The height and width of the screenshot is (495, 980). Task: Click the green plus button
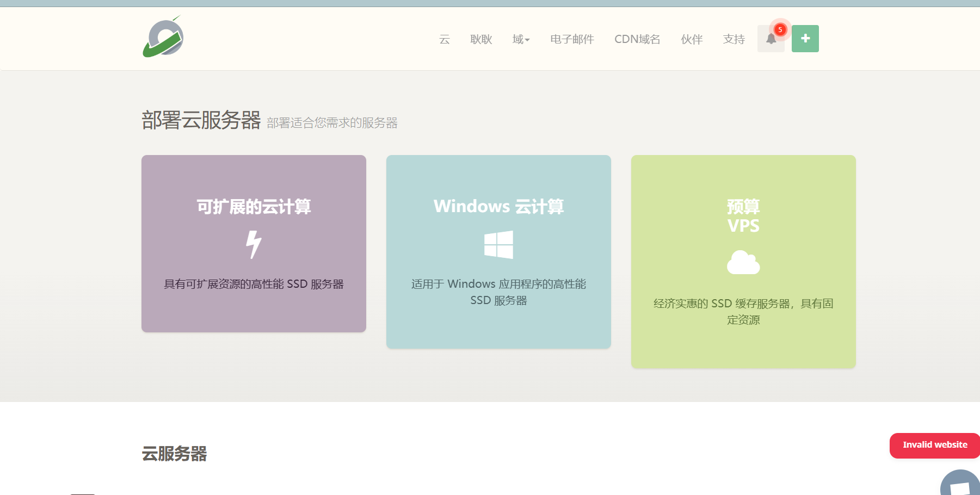coord(805,39)
